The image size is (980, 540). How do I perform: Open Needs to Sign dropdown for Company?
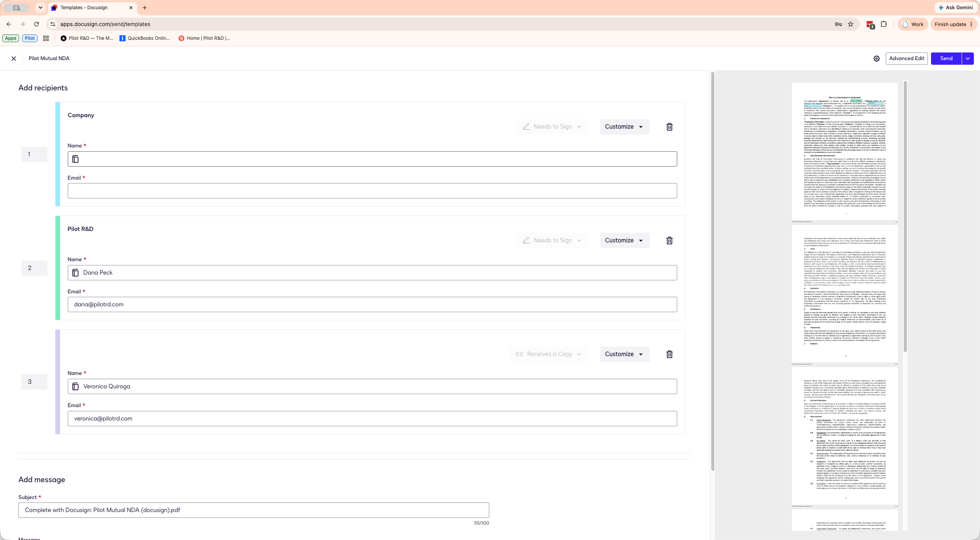tap(552, 127)
